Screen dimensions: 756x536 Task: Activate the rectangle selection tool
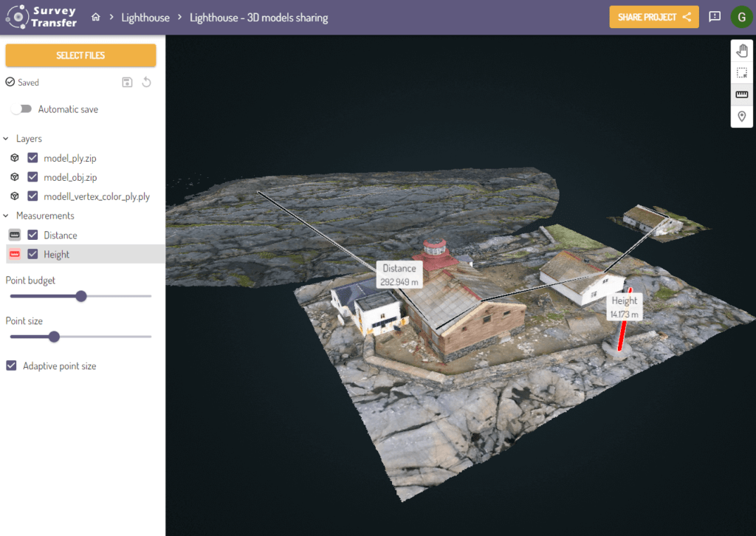[x=742, y=73]
